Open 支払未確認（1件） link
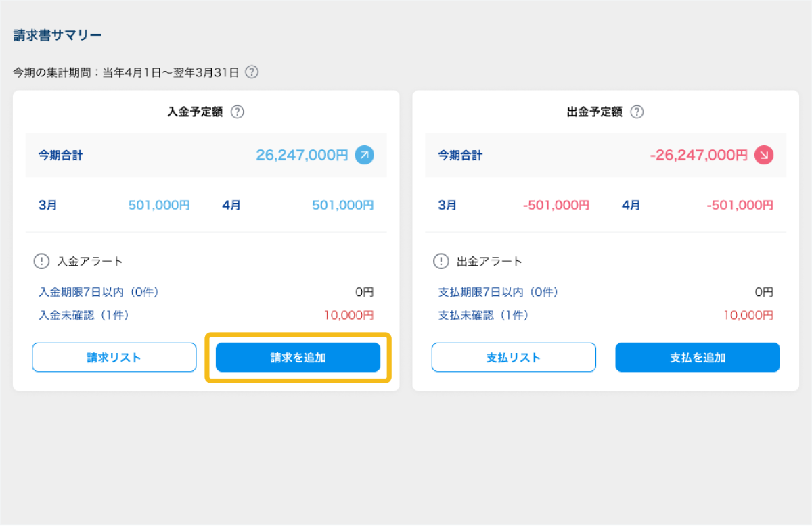 coord(483,315)
